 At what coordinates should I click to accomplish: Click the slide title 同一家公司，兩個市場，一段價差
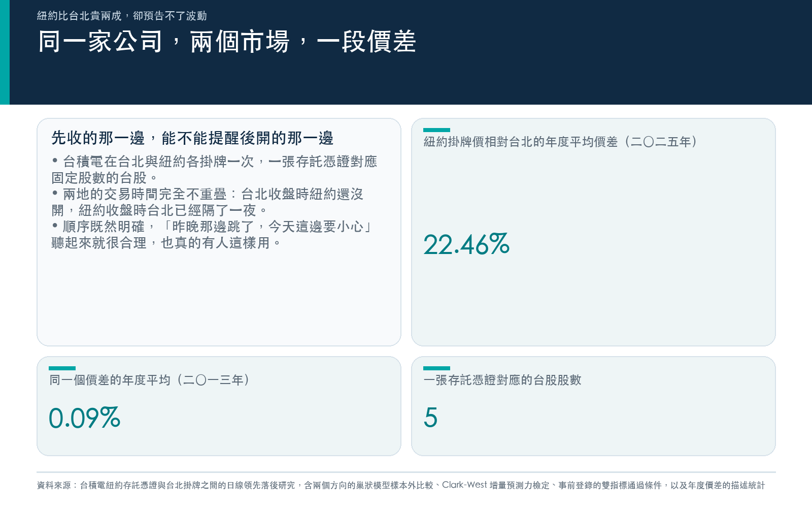[x=227, y=41]
